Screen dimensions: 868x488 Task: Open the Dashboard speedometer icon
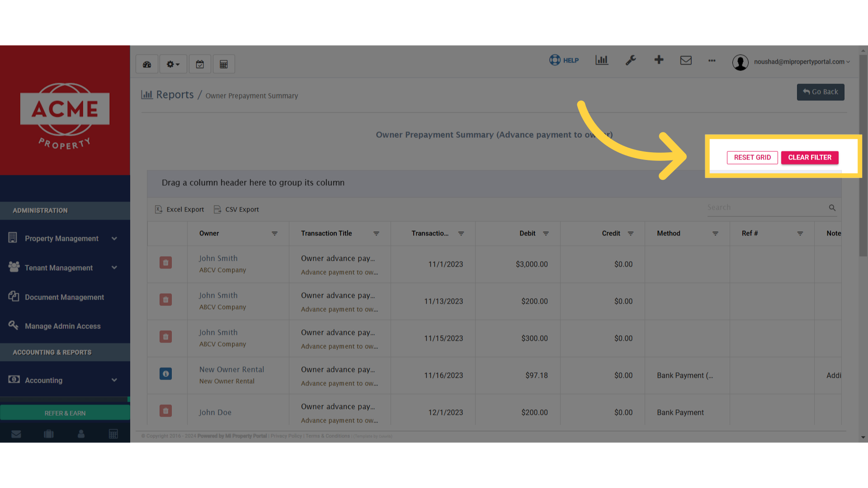(x=146, y=64)
